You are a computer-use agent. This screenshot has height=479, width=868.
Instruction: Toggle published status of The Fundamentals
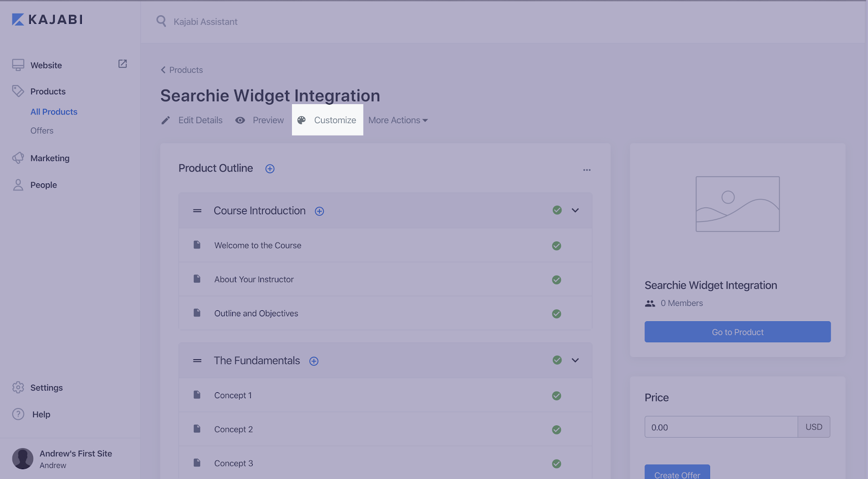(557, 360)
